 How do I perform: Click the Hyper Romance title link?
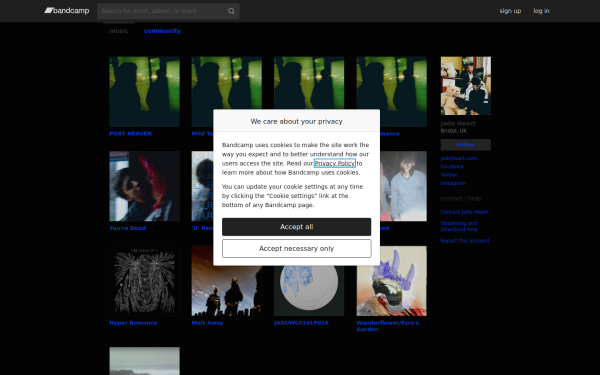[133, 323]
